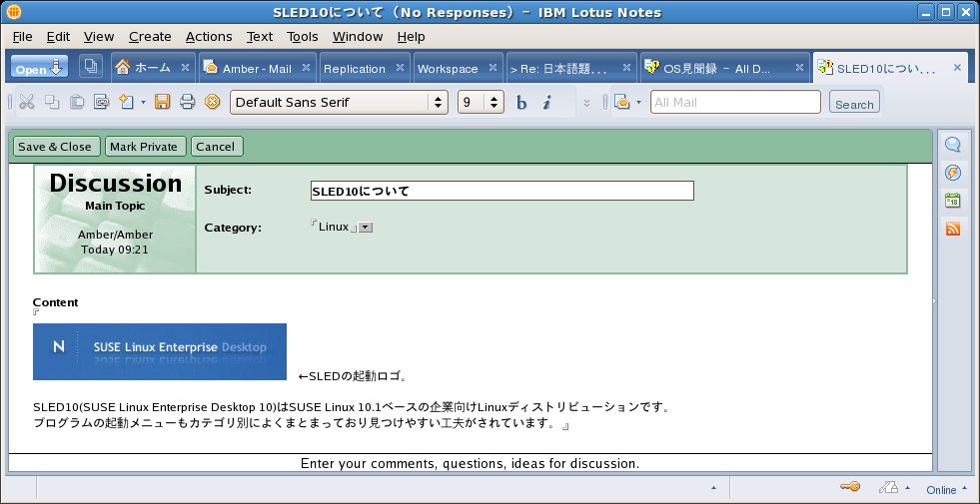Open the Actions menu
This screenshot has width=980, height=504.
coord(209,37)
